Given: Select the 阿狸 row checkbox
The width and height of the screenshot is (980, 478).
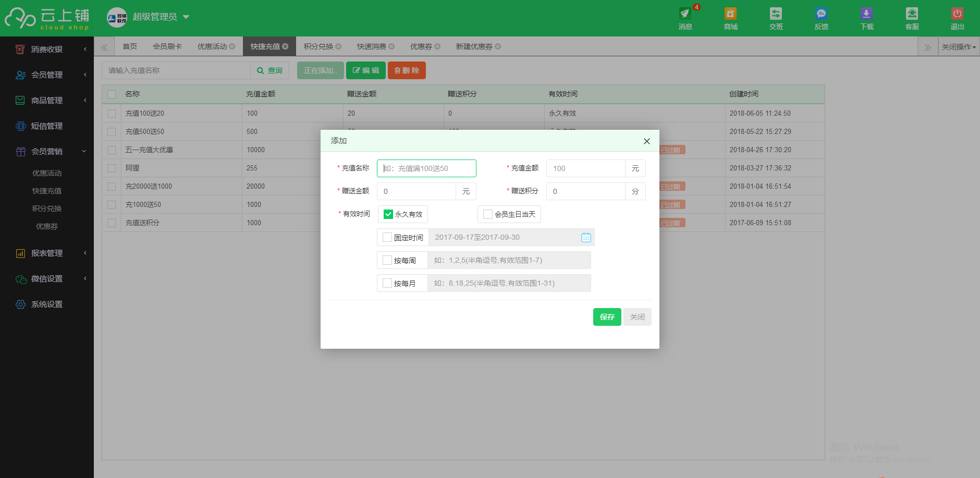Looking at the screenshot, I should (x=112, y=168).
